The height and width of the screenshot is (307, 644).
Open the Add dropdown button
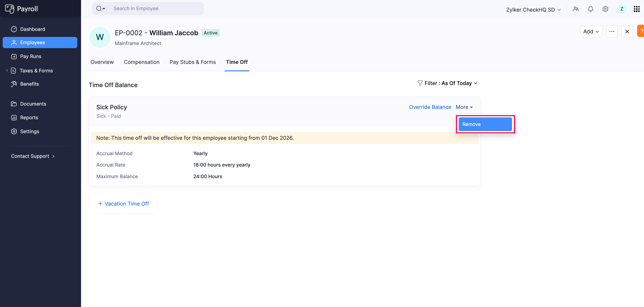point(591,32)
